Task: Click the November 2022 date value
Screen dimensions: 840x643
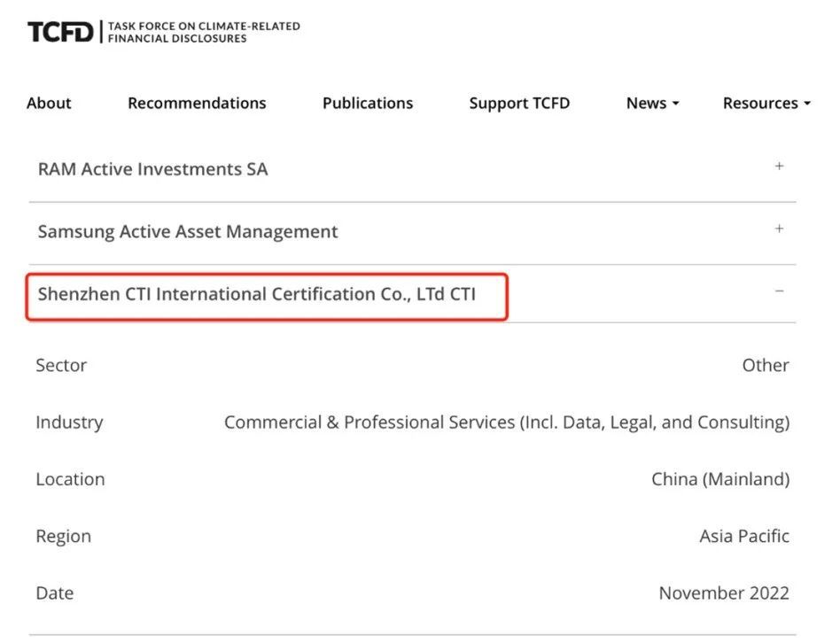Action: coord(724,593)
